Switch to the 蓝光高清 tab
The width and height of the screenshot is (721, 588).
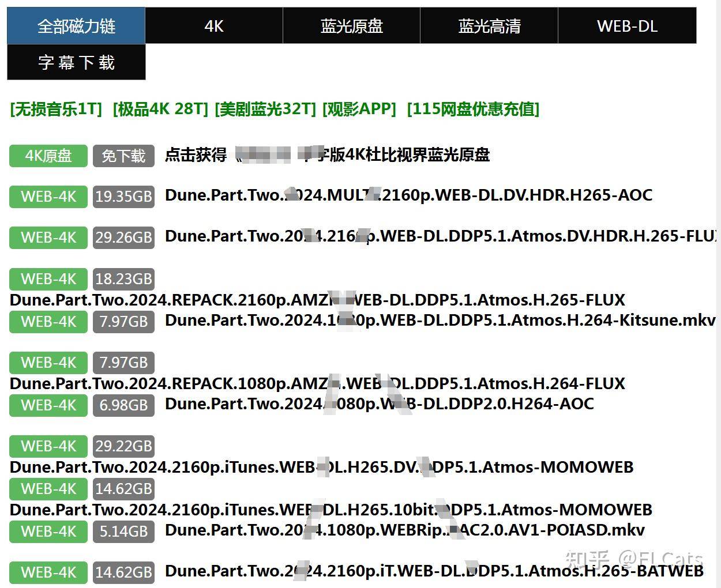tap(489, 26)
